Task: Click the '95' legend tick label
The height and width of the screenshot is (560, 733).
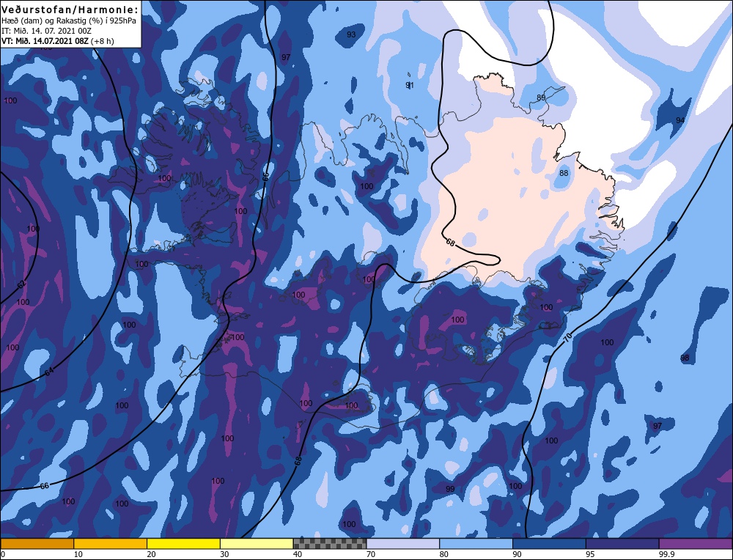Action: pos(590,554)
